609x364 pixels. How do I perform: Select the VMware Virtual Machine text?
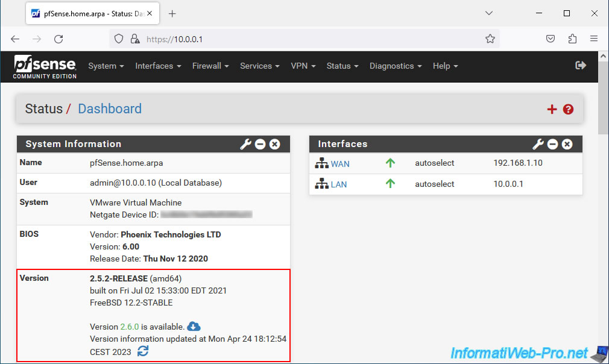(x=136, y=202)
